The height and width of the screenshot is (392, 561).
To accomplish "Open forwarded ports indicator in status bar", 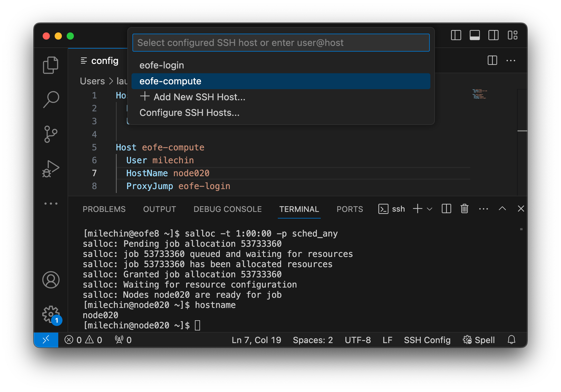I will [123, 340].
